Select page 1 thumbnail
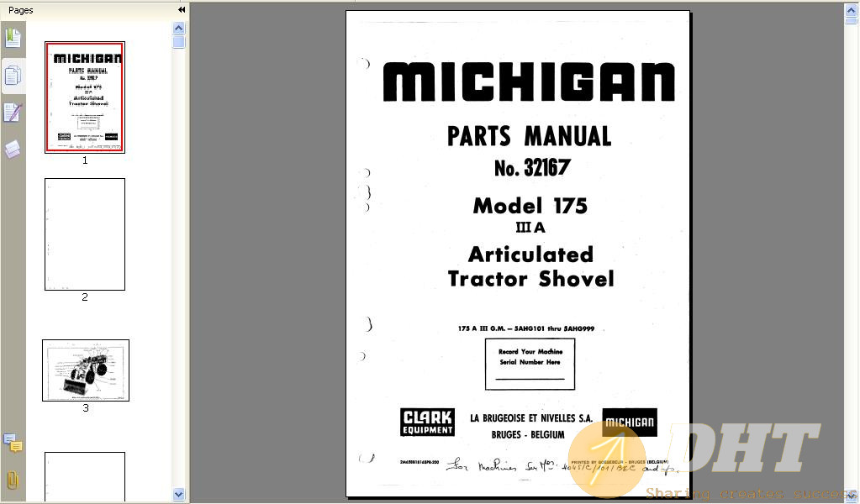Viewport: 860px width, 504px height. [85, 97]
